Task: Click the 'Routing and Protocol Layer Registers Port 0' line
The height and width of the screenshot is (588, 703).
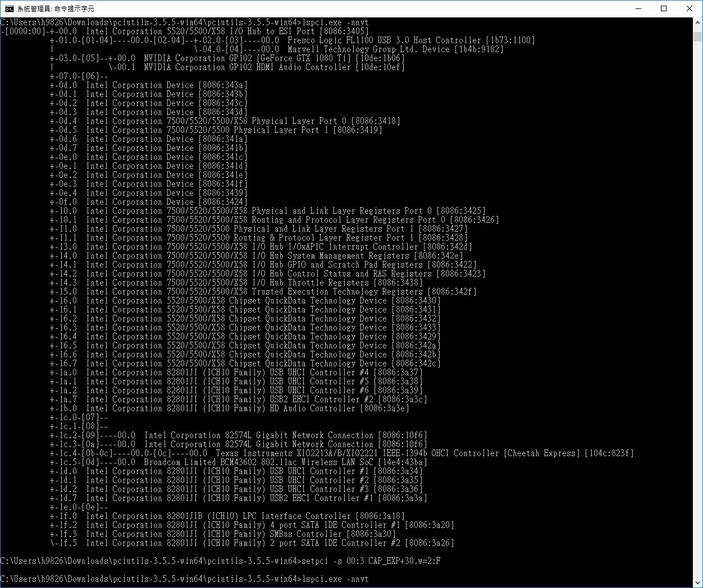Action: point(274,220)
